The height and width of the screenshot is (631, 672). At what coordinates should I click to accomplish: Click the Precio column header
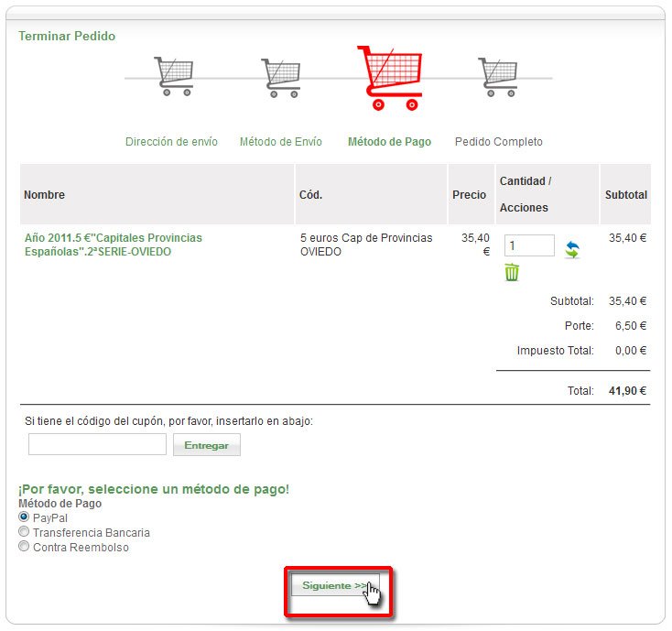coord(469,195)
